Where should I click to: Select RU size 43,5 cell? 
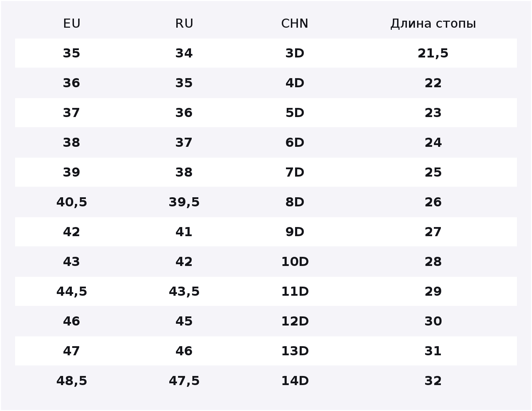(184, 292)
